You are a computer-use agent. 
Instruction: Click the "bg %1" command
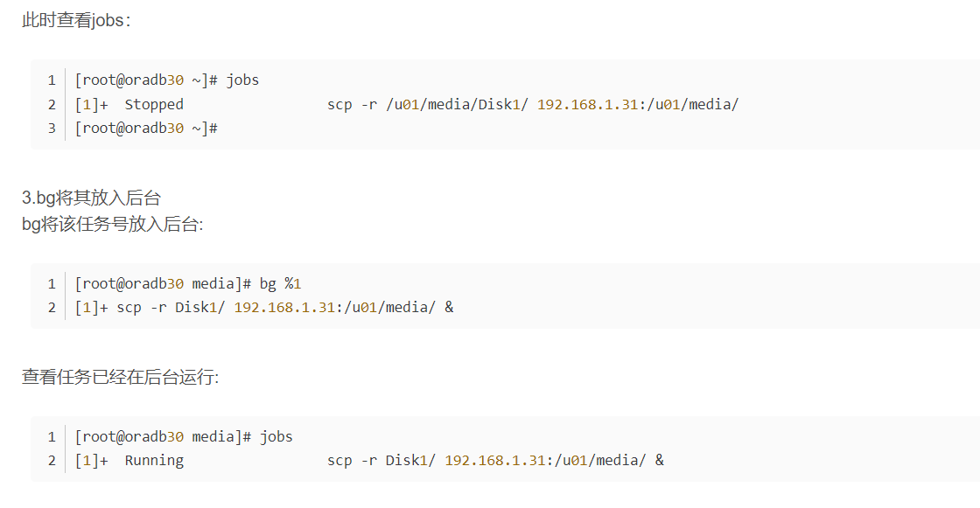280,284
